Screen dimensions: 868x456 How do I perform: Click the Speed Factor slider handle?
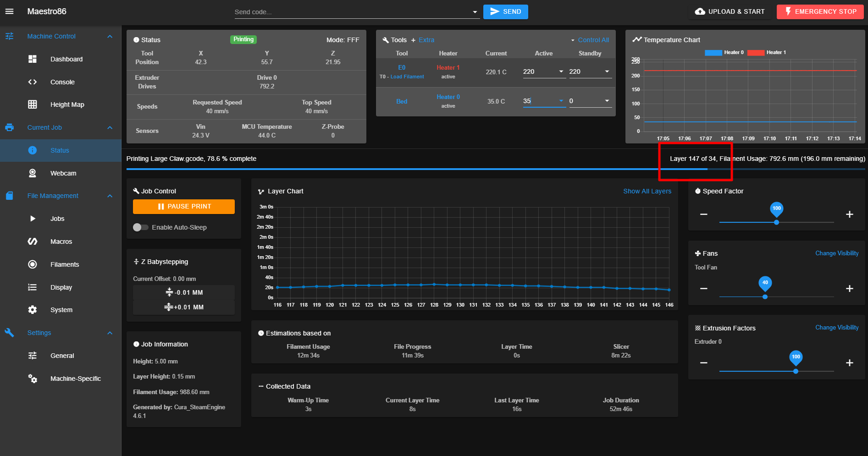click(776, 222)
